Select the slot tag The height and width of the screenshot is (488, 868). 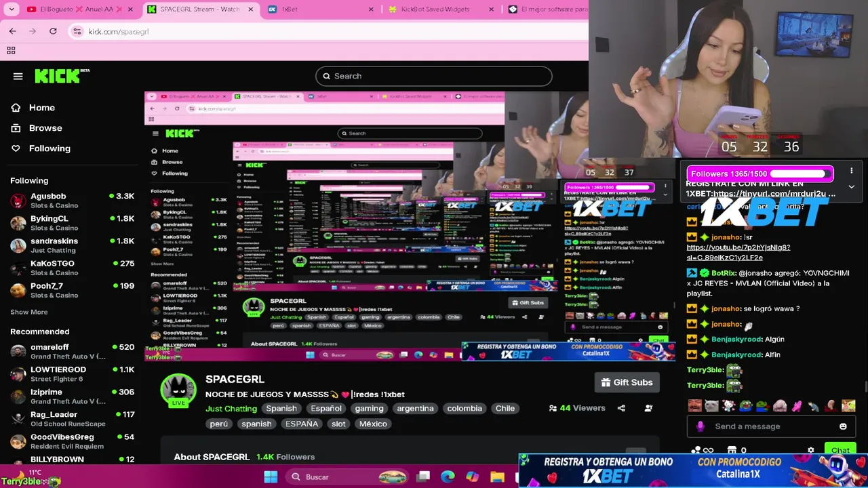338,424
